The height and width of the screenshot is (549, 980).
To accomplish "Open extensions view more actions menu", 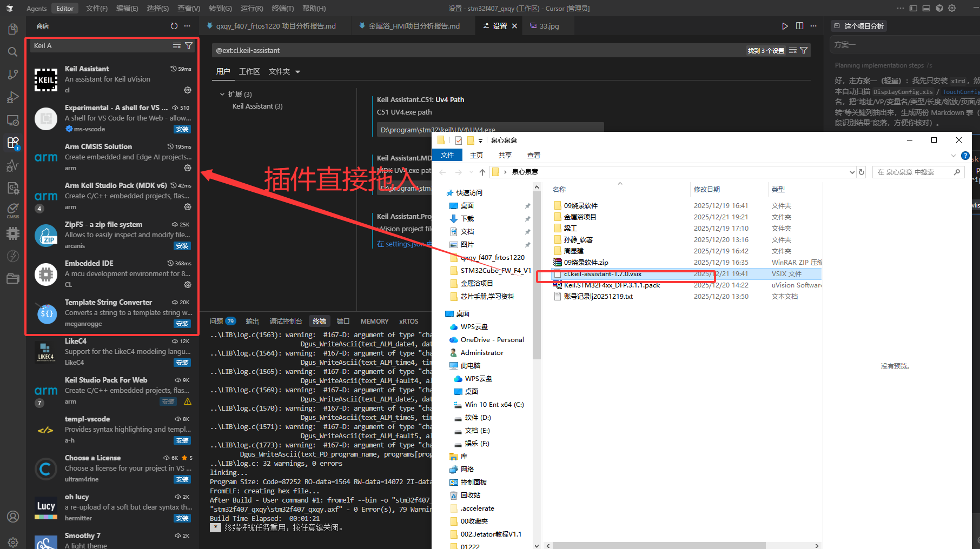I will tap(187, 26).
